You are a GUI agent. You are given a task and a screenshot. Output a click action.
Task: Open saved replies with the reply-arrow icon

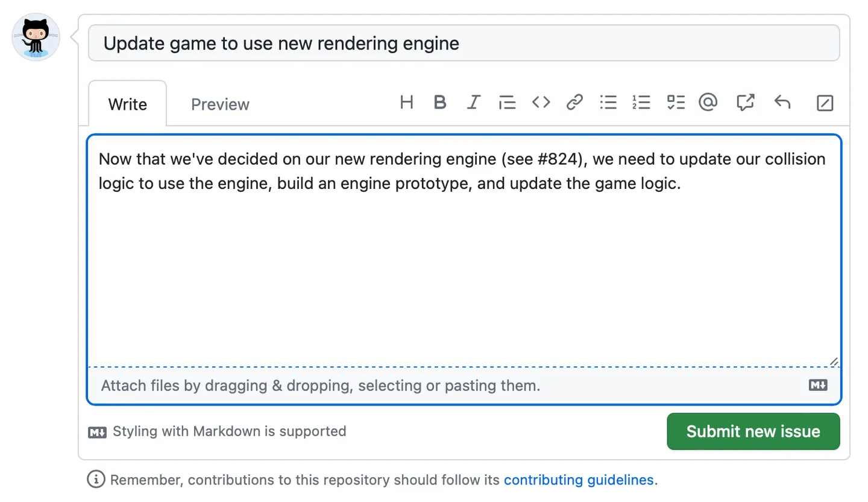[x=782, y=103]
